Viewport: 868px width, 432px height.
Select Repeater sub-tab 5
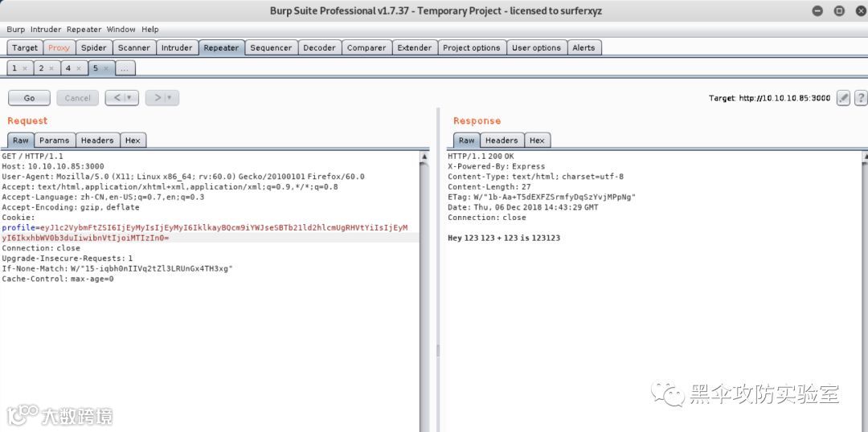pyautogui.click(x=95, y=68)
